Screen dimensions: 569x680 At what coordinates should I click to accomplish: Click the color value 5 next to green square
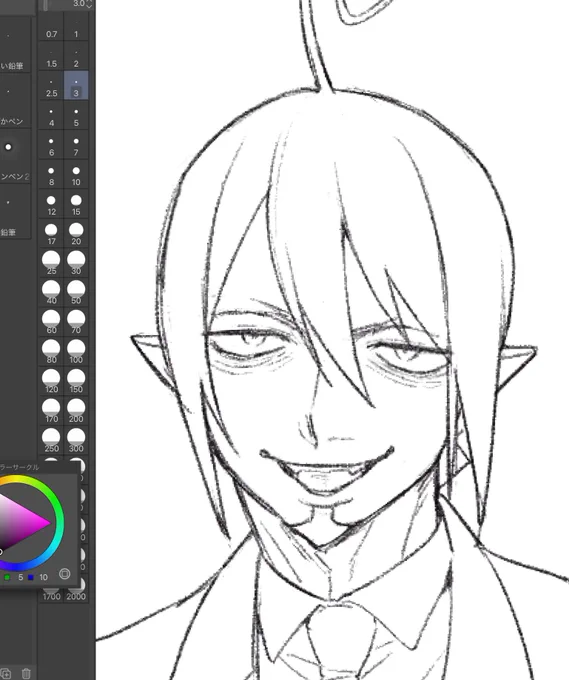(20, 577)
